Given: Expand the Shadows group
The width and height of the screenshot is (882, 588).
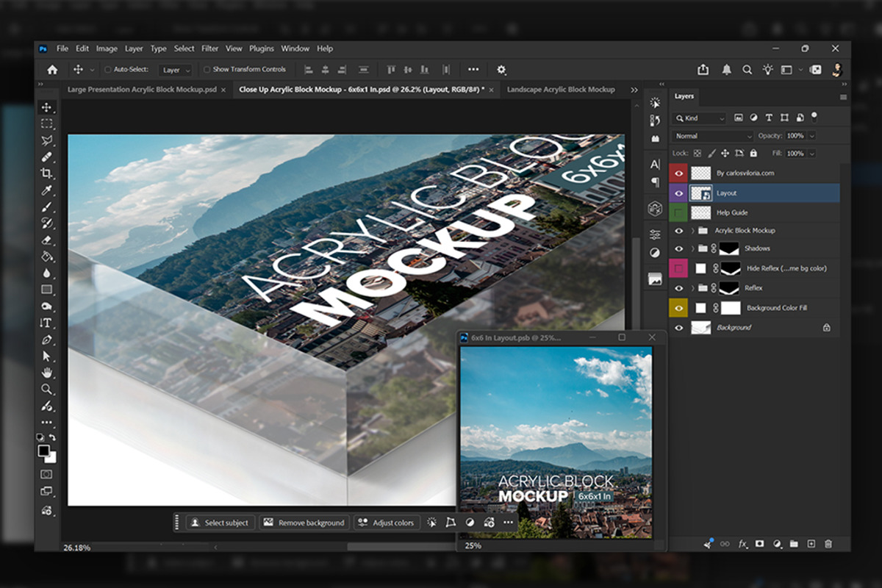Looking at the screenshot, I should click(692, 249).
